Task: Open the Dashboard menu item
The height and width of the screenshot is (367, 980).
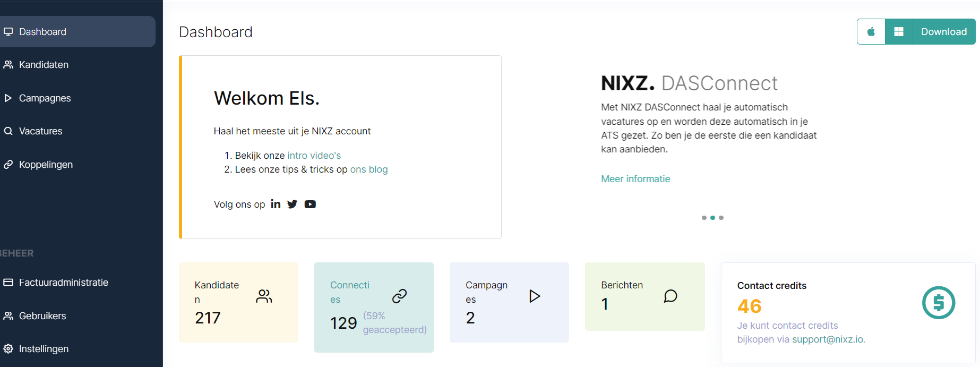Action: tap(78, 32)
